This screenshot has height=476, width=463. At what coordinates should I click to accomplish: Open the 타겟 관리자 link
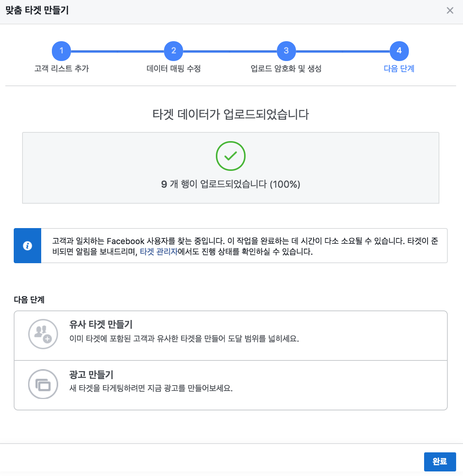tap(159, 252)
